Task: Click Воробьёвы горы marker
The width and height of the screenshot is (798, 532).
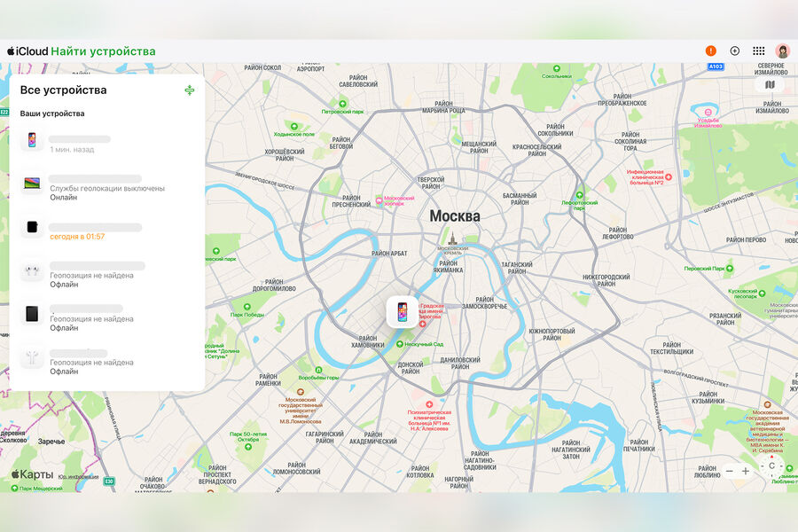Action: (x=318, y=370)
